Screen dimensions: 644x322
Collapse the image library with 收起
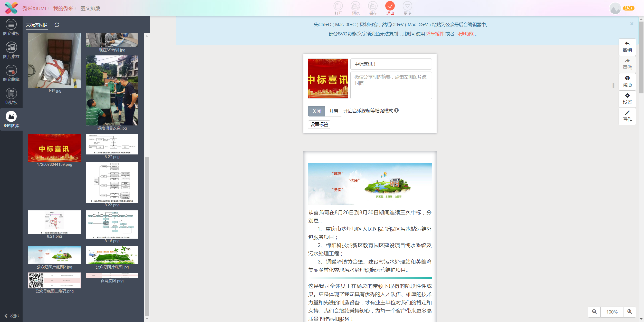12,316
